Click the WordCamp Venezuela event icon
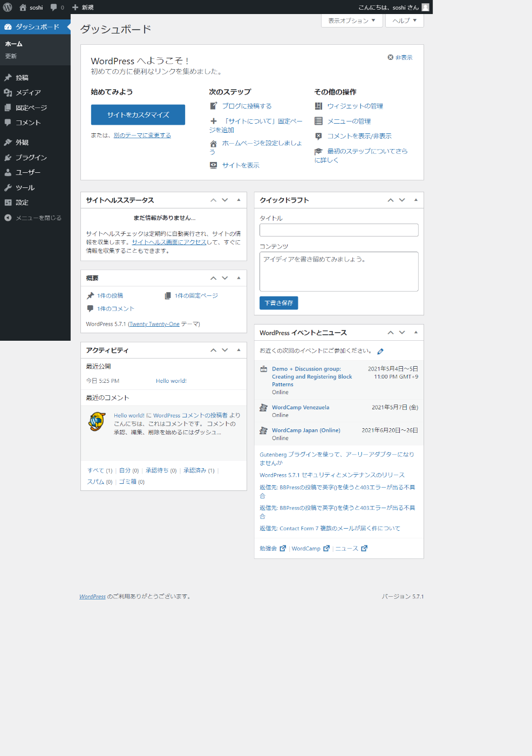The height and width of the screenshot is (756, 532). (x=264, y=408)
